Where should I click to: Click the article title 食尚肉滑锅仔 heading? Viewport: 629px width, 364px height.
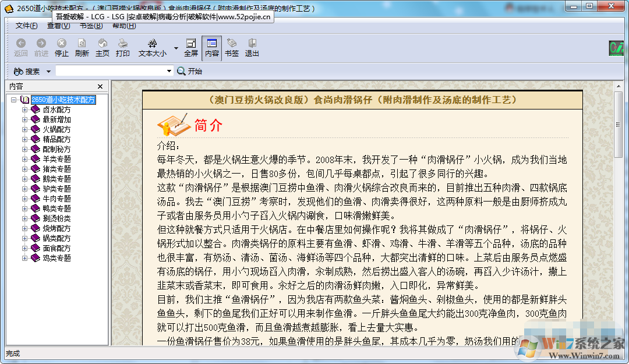tap(362, 100)
